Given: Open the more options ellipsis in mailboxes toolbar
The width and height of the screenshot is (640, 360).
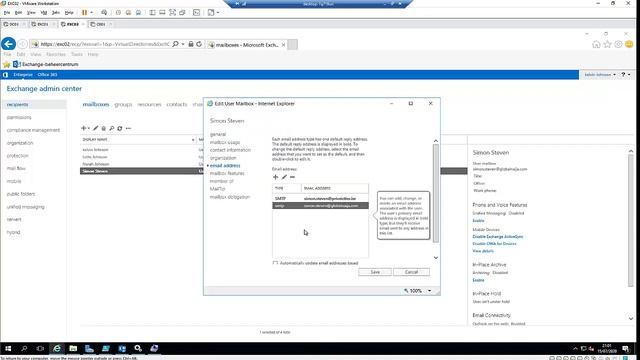Looking at the screenshot, I should [x=129, y=128].
